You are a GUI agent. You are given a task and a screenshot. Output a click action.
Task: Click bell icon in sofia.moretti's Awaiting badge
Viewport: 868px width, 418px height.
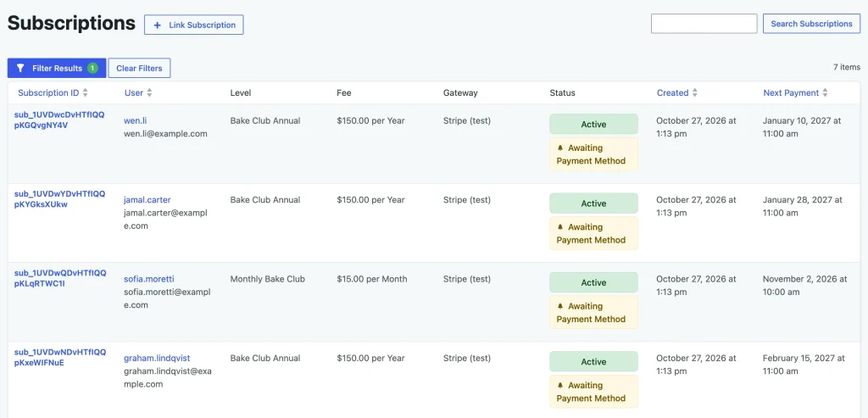pos(560,306)
